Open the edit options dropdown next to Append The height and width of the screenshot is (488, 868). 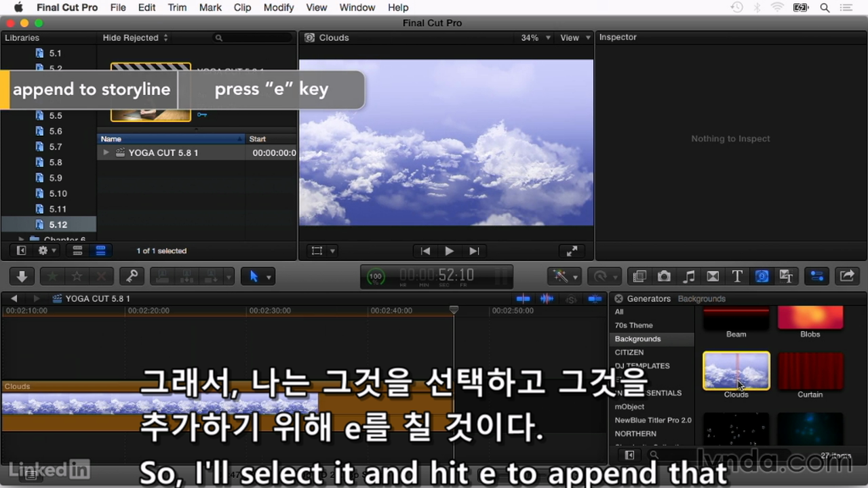[x=229, y=277]
